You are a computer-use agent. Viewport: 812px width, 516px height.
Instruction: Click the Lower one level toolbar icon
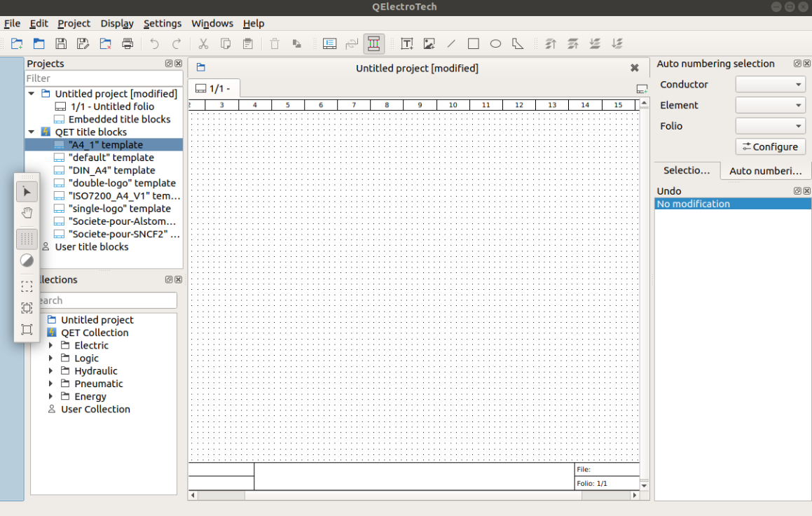595,44
